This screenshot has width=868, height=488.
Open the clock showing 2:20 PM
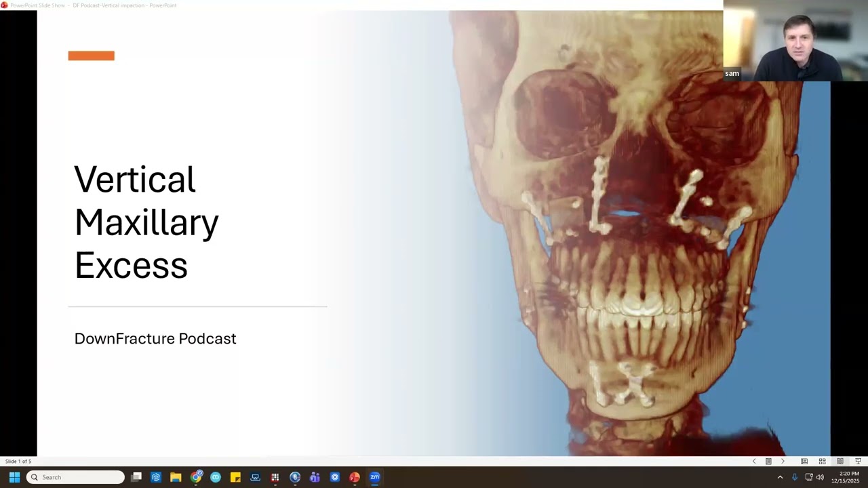pyautogui.click(x=845, y=477)
